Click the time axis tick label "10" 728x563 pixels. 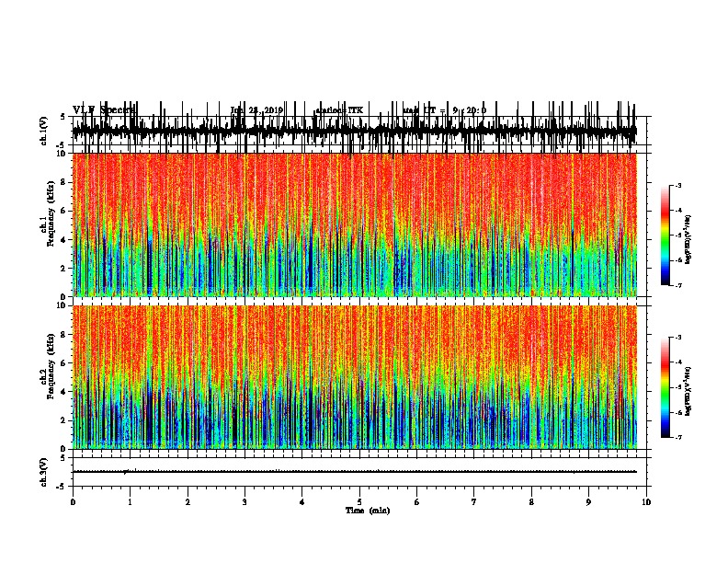coord(646,502)
